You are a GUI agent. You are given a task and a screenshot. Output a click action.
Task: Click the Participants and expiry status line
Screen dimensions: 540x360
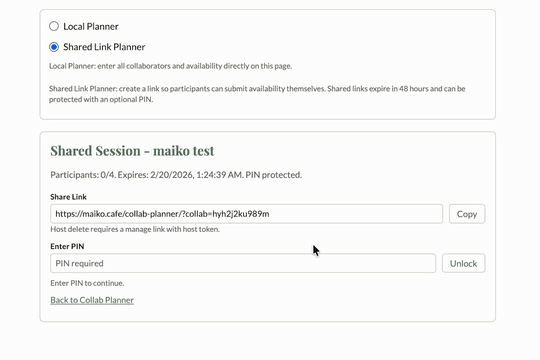pyautogui.click(x=176, y=175)
